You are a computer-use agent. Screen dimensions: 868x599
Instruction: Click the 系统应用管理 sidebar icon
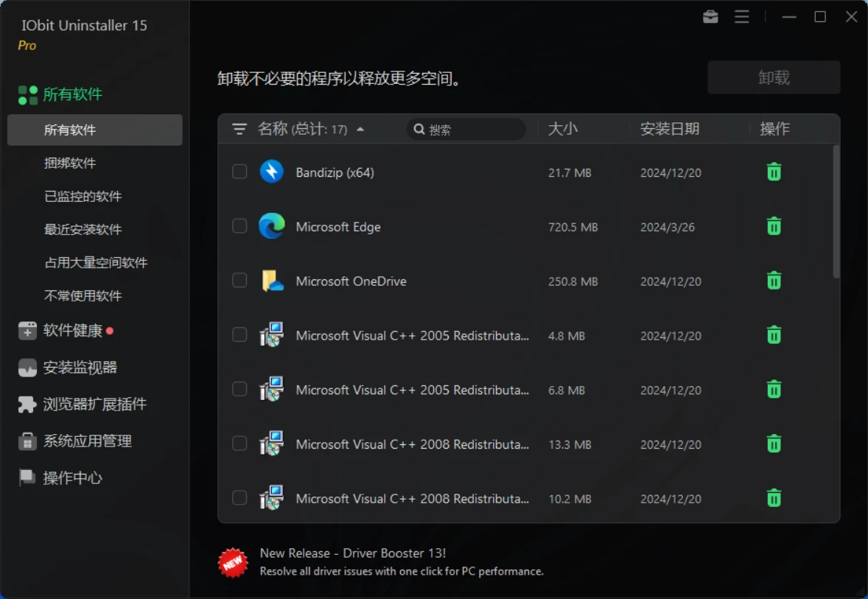point(27,441)
